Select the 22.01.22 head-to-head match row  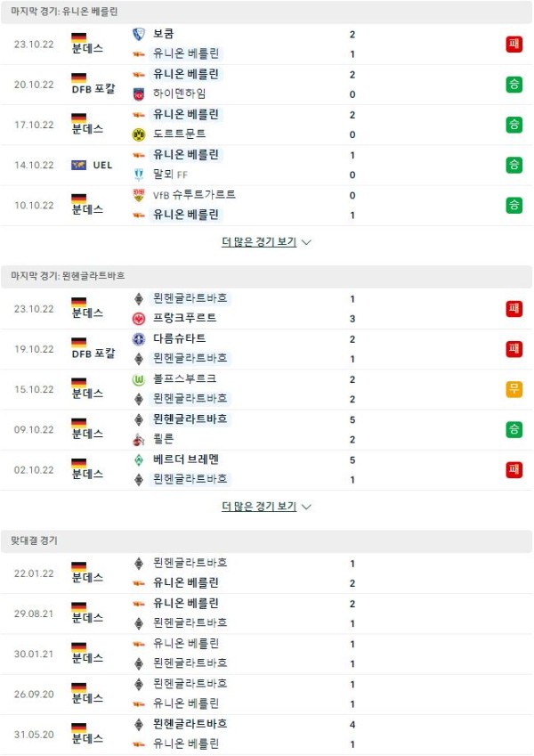tap(266, 573)
